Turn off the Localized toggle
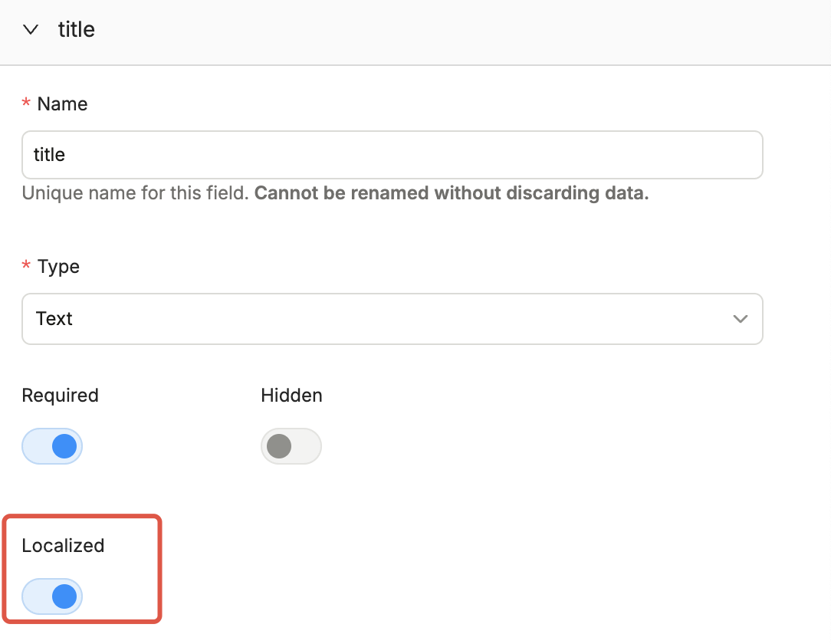Screen dimensions: 831x644 click(x=52, y=596)
